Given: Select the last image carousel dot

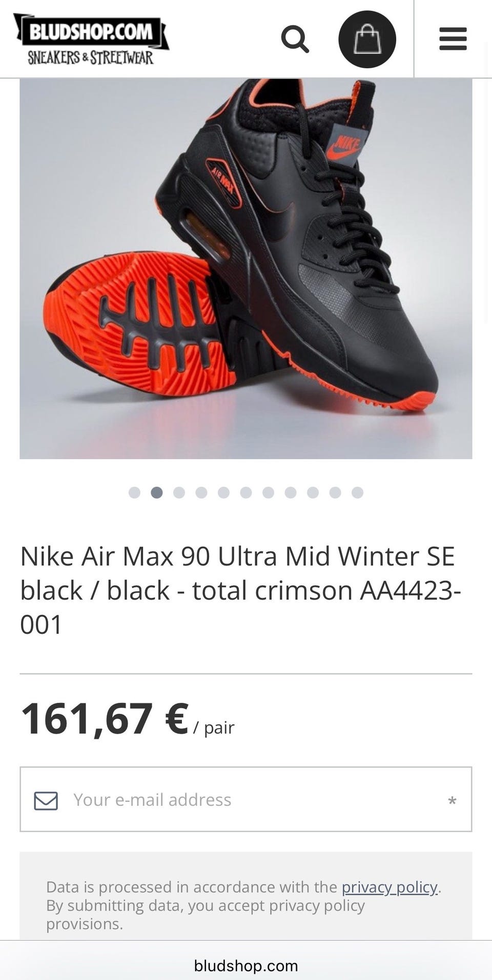Looking at the screenshot, I should (x=358, y=493).
